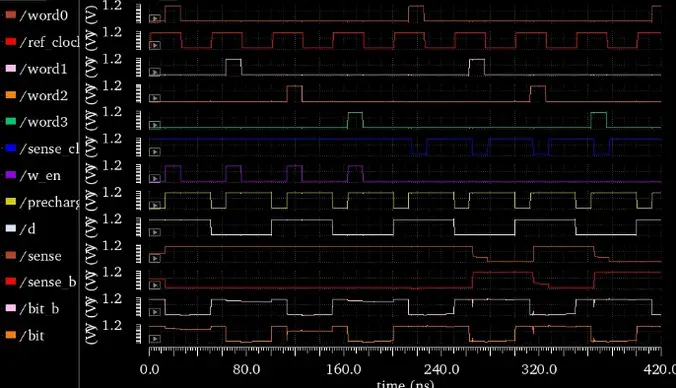Click the pink color swatch beside /bit_b

tap(11, 308)
